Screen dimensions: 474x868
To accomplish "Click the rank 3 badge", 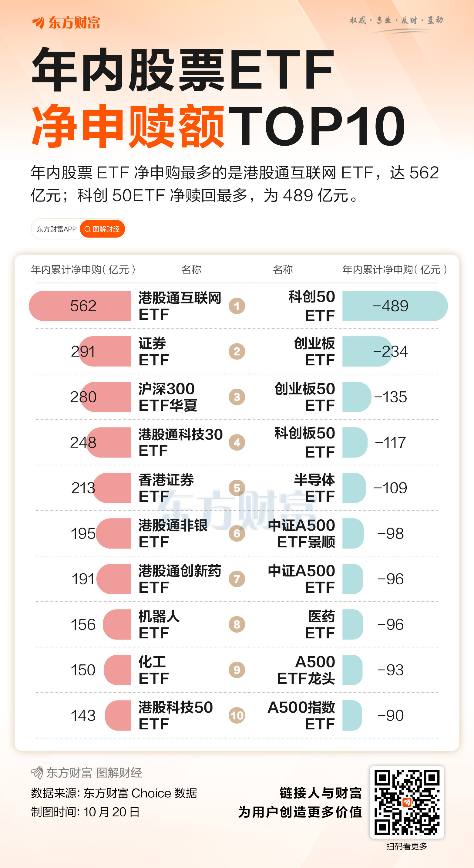I will point(237,397).
